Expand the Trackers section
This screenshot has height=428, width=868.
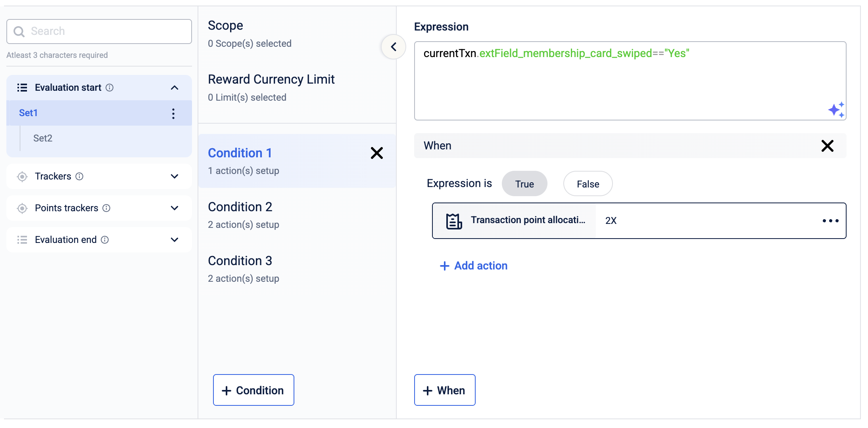pyautogui.click(x=175, y=176)
